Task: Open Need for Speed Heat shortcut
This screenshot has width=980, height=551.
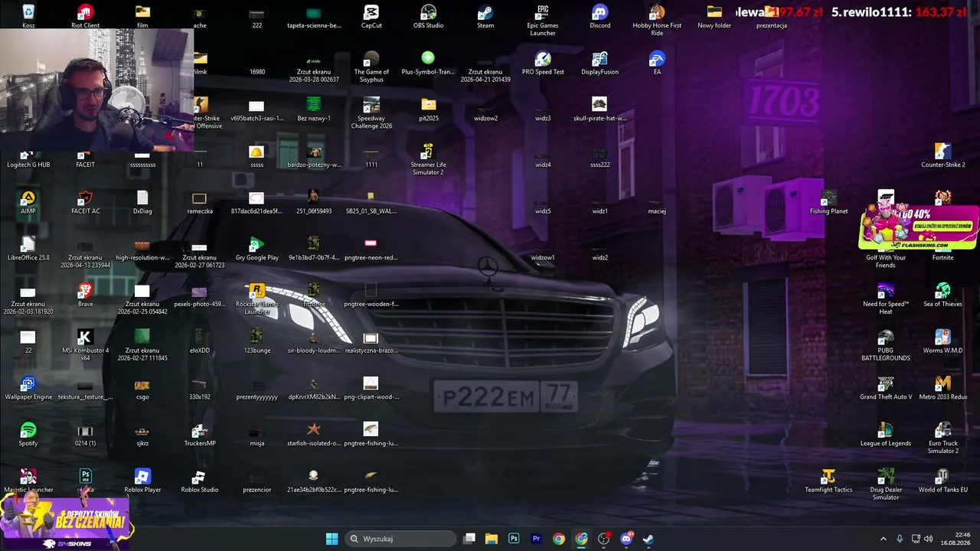Action: click(x=886, y=298)
